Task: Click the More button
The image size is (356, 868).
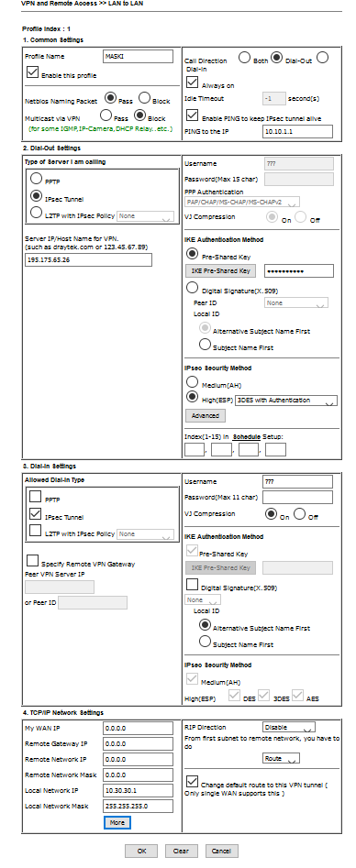Action: (x=117, y=822)
